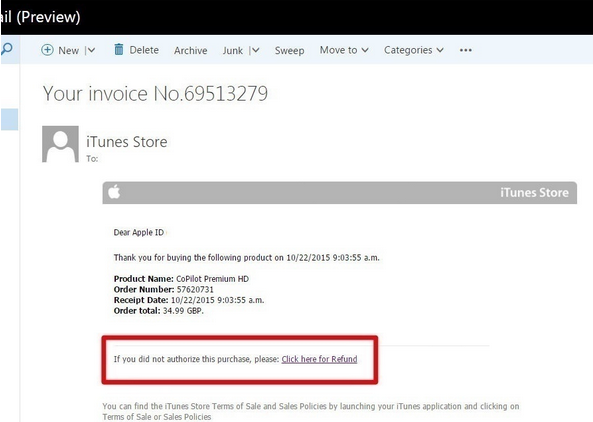The height and width of the screenshot is (422, 593).
Task: Open the Click here for Refund link
Action: 319,359
